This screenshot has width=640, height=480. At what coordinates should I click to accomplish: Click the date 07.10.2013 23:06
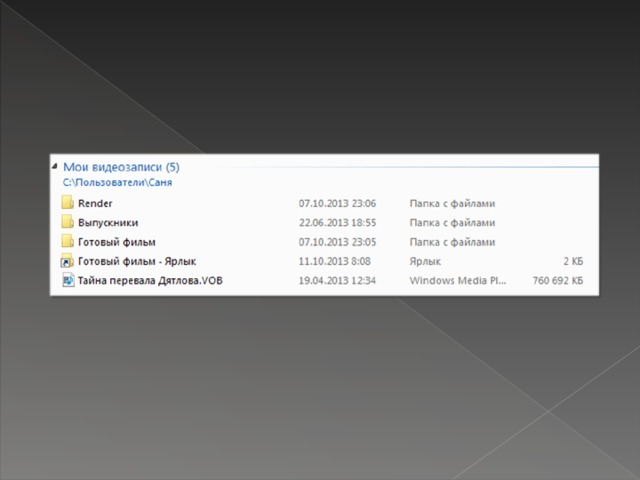(337, 203)
